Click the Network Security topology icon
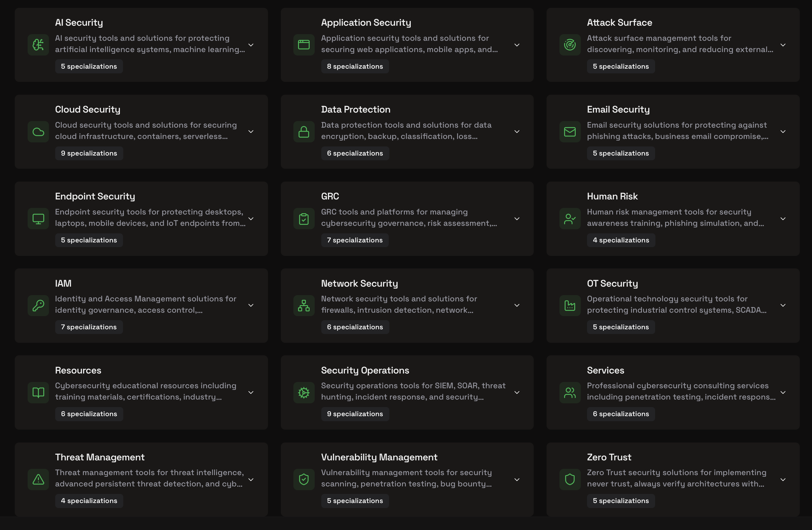Image resolution: width=812 pixels, height=530 pixels. pos(304,305)
